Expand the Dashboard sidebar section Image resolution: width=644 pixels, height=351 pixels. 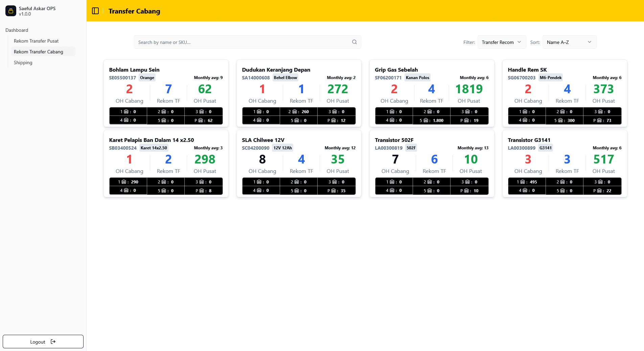[17, 30]
